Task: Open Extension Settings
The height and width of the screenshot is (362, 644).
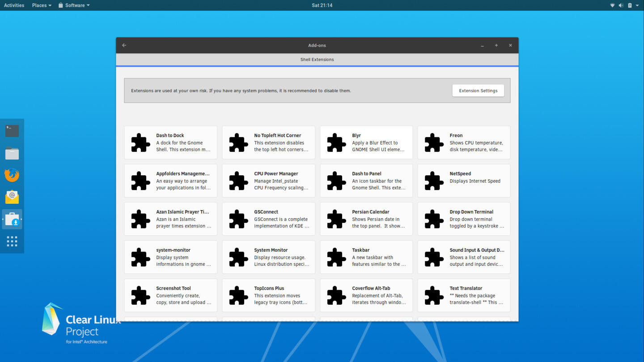Action: click(x=478, y=91)
